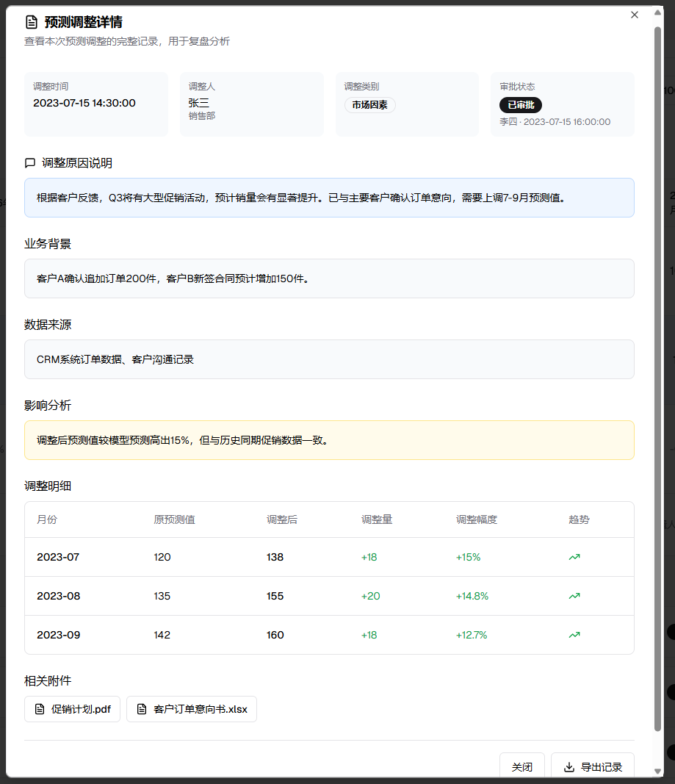Click the speech bubble icon beside 调整原因说明

tap(30, 163)
